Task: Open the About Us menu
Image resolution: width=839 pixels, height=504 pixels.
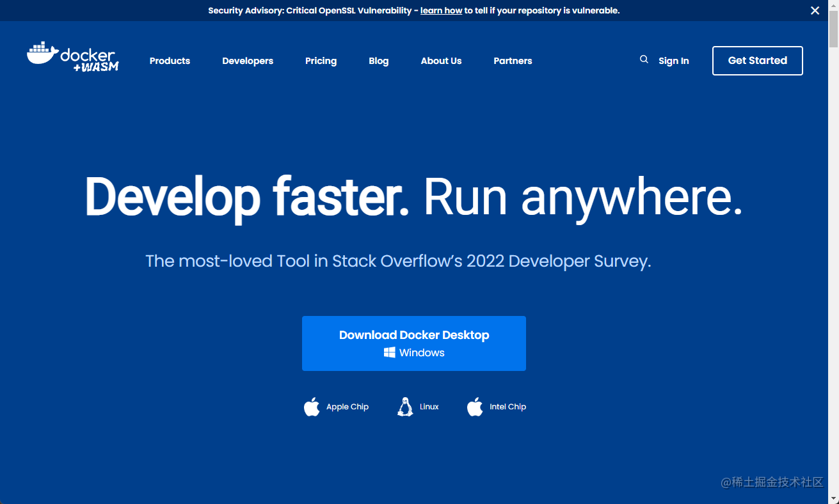Action: [441, 61]
